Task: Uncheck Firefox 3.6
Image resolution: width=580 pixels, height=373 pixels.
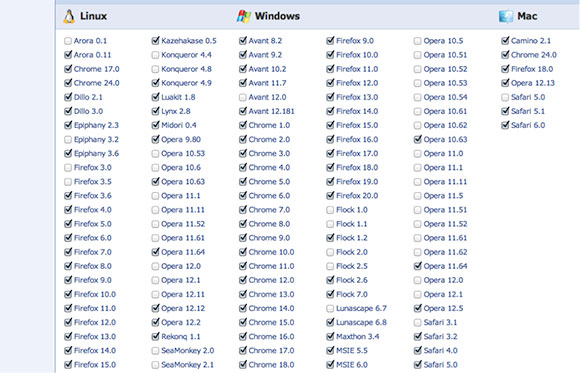Action: pos(68,195)
